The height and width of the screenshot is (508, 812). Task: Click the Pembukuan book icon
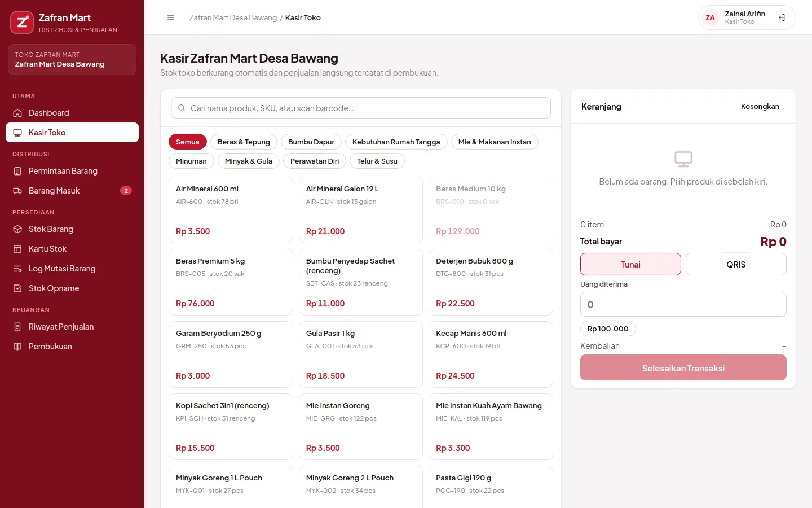(x=17, y=347)
